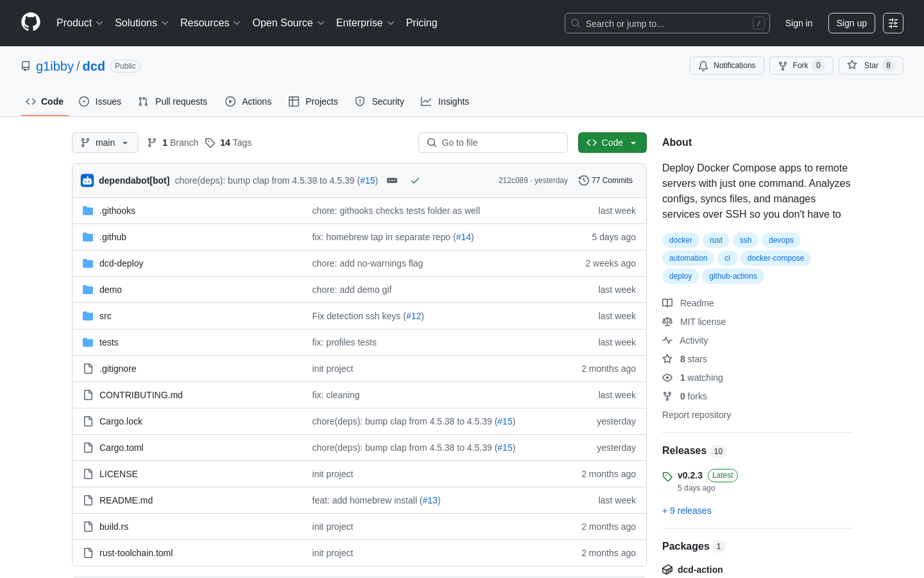This screenshot has height=578, width=924.
Task: Click the Go to file input
Action: point(493,143)
